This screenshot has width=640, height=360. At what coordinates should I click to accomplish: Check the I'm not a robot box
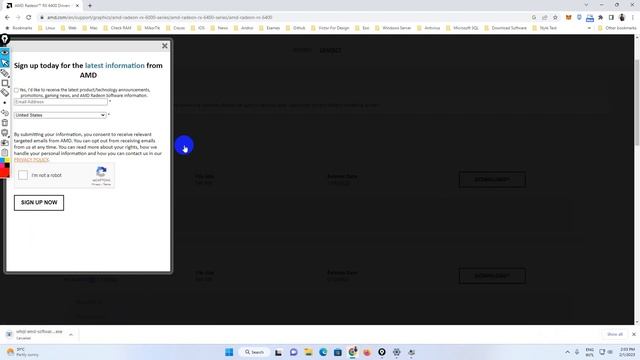(23, 175)
